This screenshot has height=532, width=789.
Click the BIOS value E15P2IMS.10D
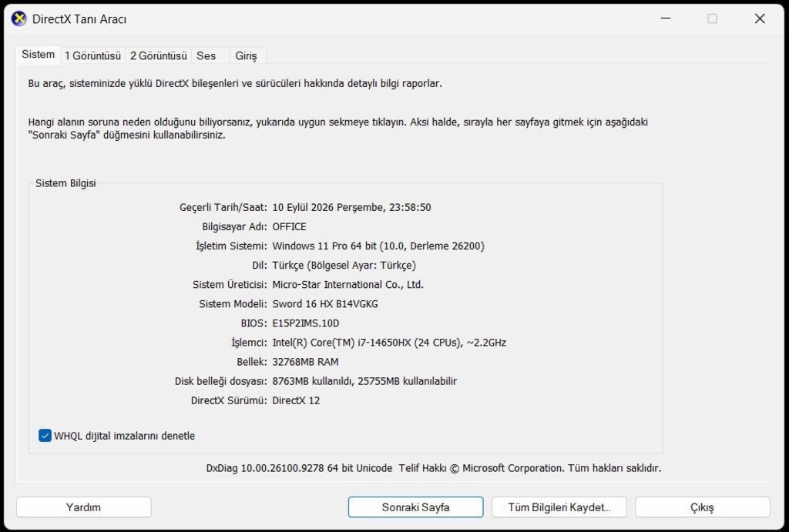[x=305, y=323]
